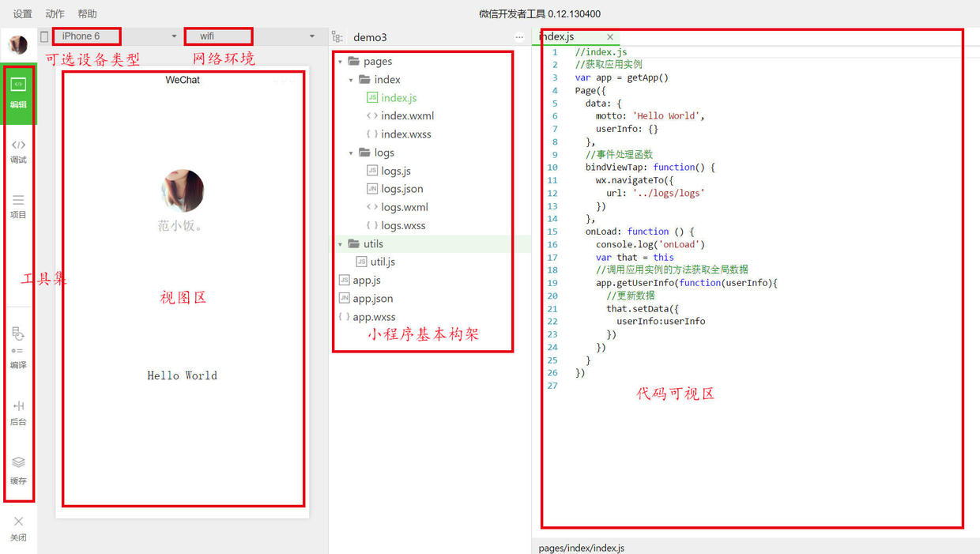Switch to the 调试 debug tool
This screenshot has width=980, height=554.
click(18, 151)
